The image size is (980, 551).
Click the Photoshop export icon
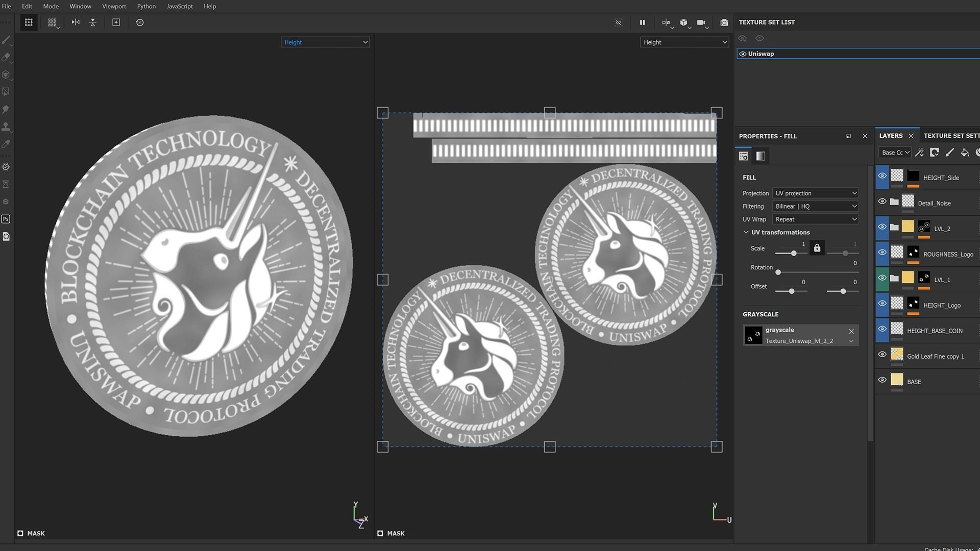tap(6, 219)
